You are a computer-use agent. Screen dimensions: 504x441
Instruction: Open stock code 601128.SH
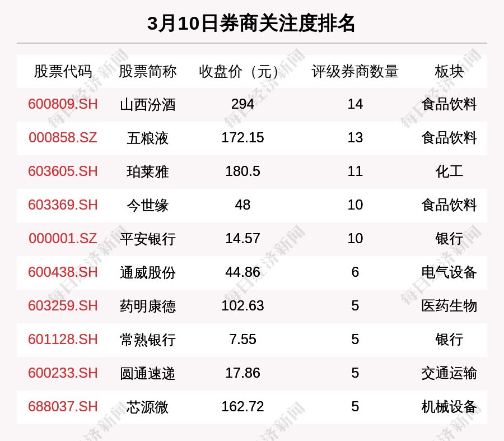click(x=63, y=340)
